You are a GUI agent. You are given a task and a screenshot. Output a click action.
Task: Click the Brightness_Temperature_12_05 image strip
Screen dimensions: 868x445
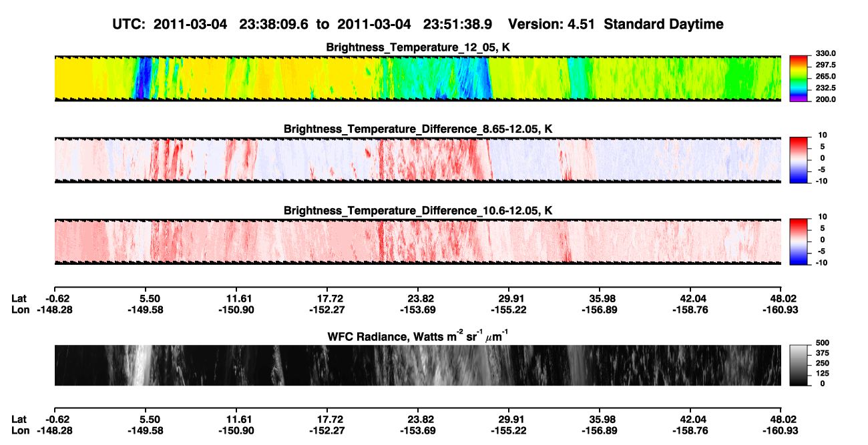[417, 78]
